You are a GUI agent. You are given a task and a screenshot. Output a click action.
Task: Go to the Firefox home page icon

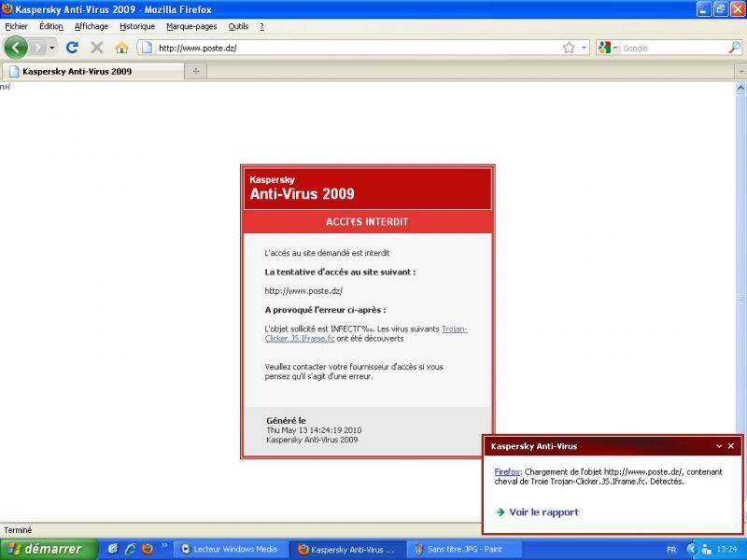121,48
